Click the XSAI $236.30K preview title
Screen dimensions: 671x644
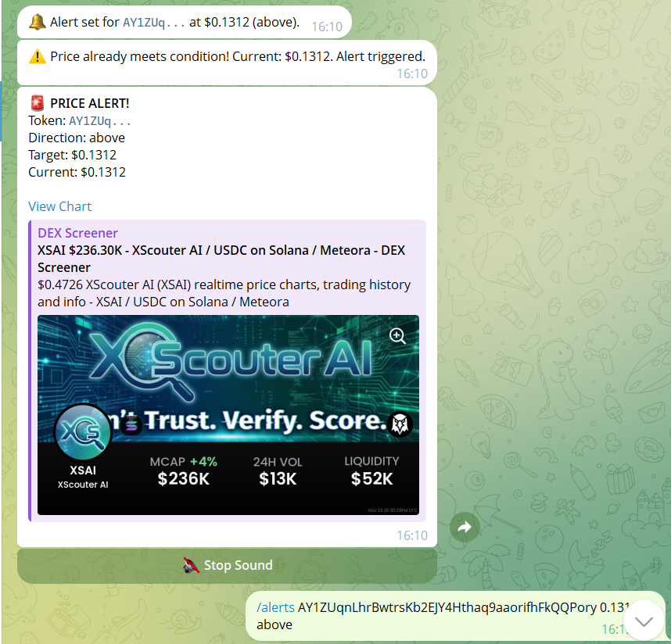pos(221,259)
